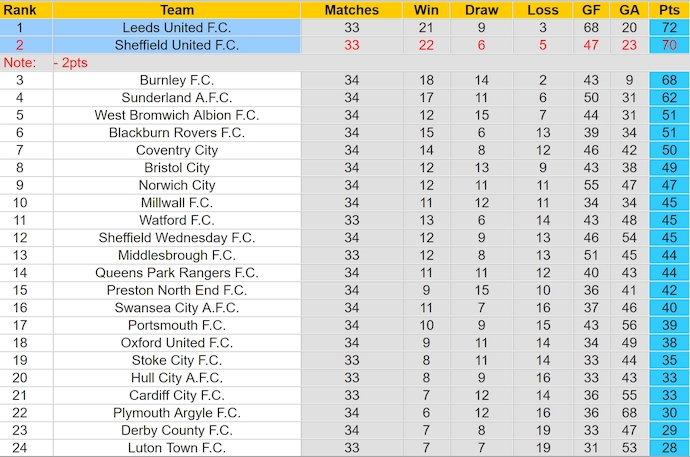Click the Win column header
The height and width of the screenshot is (457, 690).
[426, 10]
